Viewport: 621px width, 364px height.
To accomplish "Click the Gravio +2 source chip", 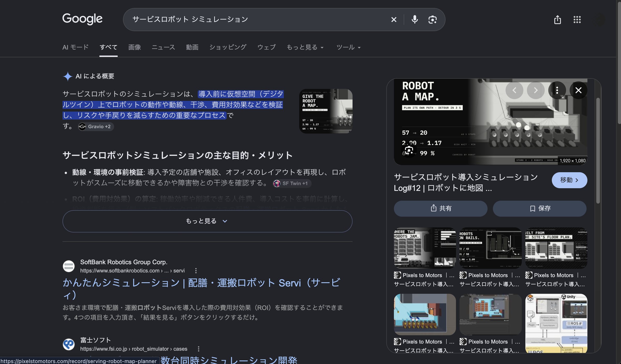I will point(96,127).
